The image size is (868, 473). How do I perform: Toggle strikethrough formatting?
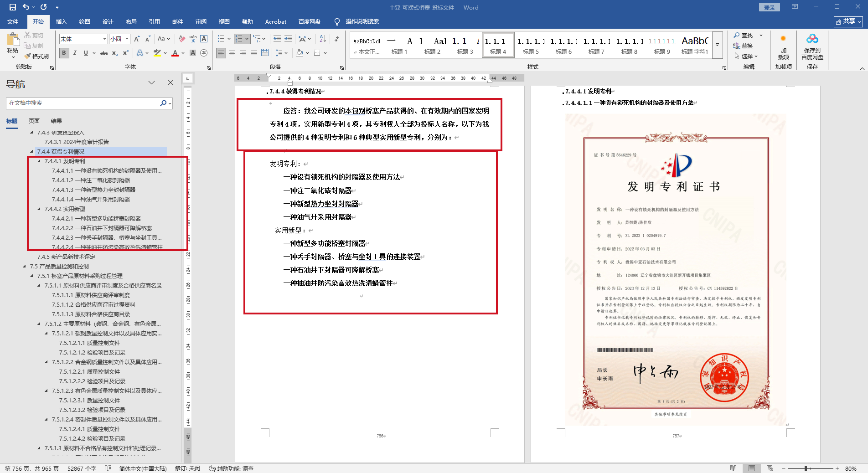pos(104,53)
